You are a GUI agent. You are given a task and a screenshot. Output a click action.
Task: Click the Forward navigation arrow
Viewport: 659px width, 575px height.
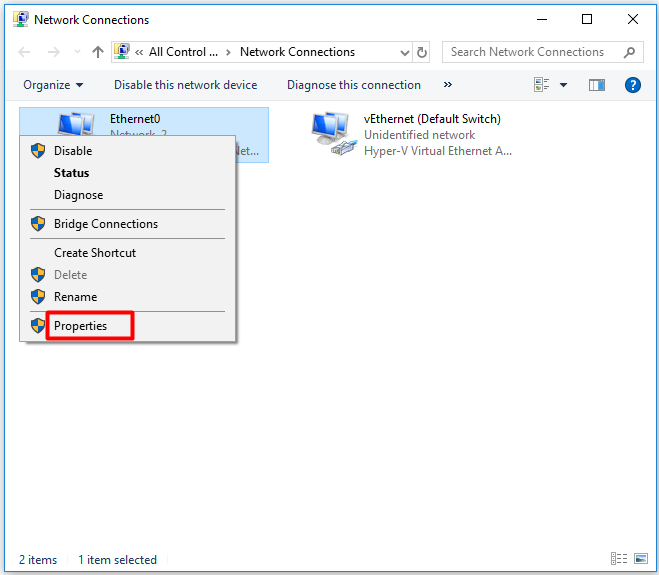pos(53,52)
